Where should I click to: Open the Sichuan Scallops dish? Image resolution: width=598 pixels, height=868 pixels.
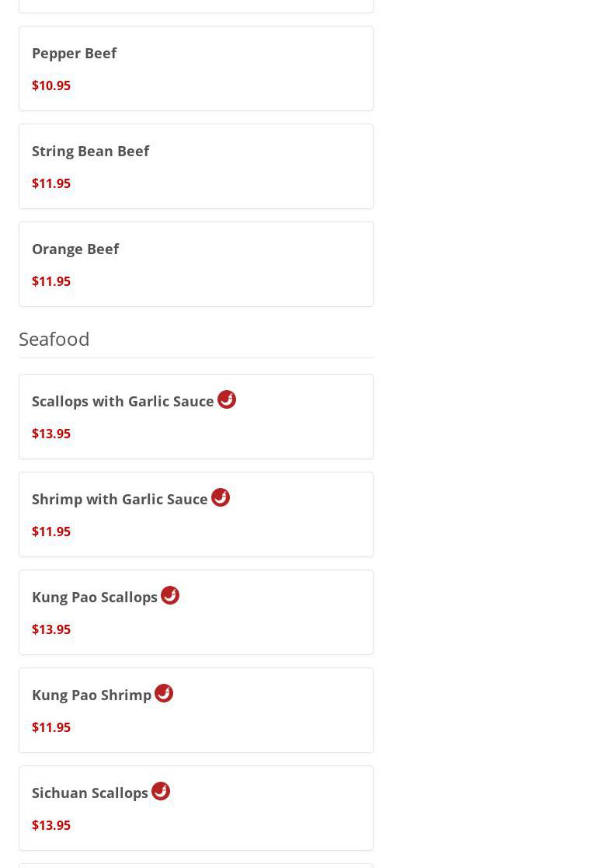coord(90,793)
